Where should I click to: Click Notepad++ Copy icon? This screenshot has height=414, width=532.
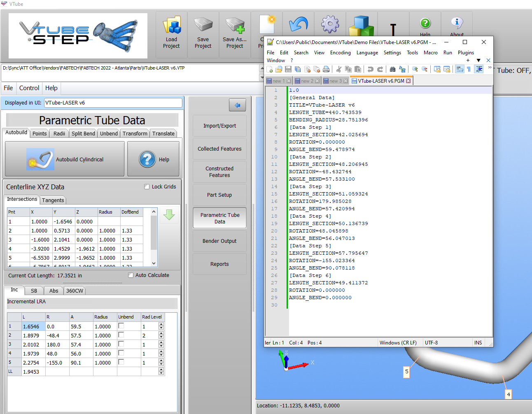(348, 69)
